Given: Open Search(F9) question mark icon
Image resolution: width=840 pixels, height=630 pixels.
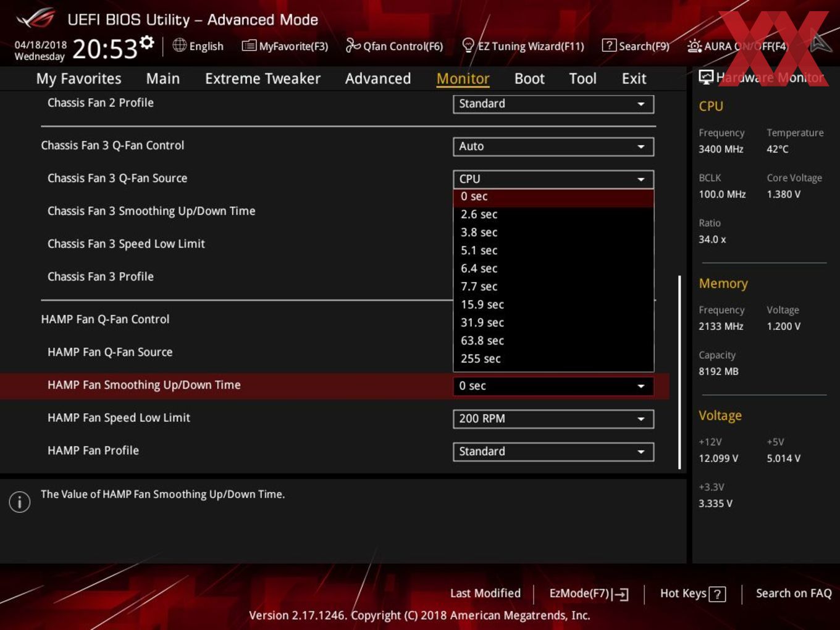Looking at the screenshot, I should 609,45.
